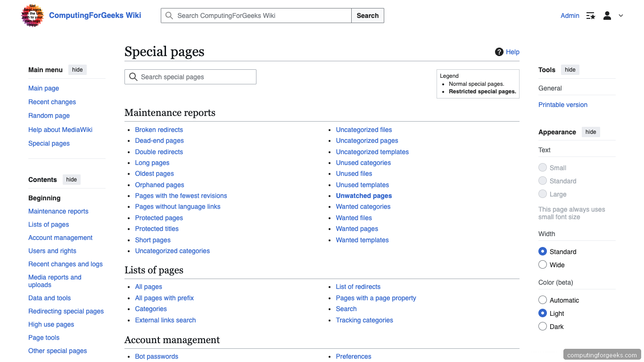Jump to Maintenance reports in the Contents sidebar
This screenshot has width=644, height=362.
click(58, 211)
